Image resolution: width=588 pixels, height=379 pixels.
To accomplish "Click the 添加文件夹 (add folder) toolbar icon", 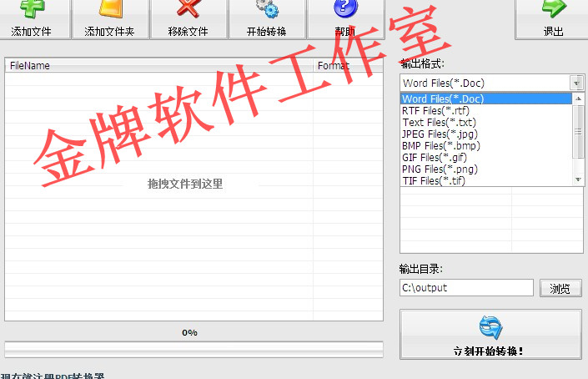I will pos(111,8).
